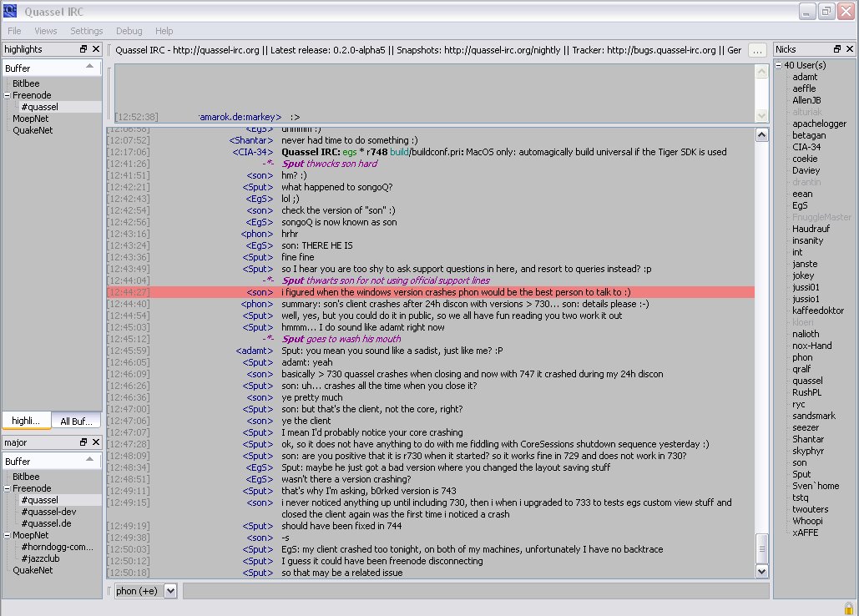Screen dimensions: 859x616
Task: Select nick Sven`home in Nicks list
Action: pos(815,486)
